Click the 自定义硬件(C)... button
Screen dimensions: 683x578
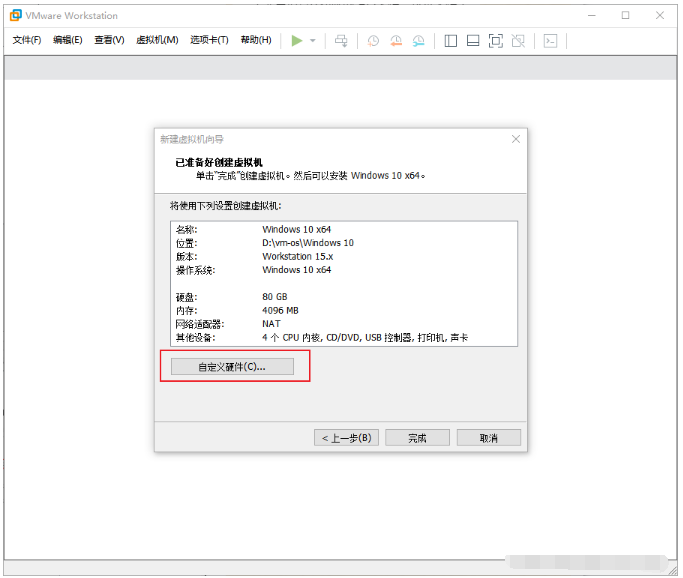point(232,367)
